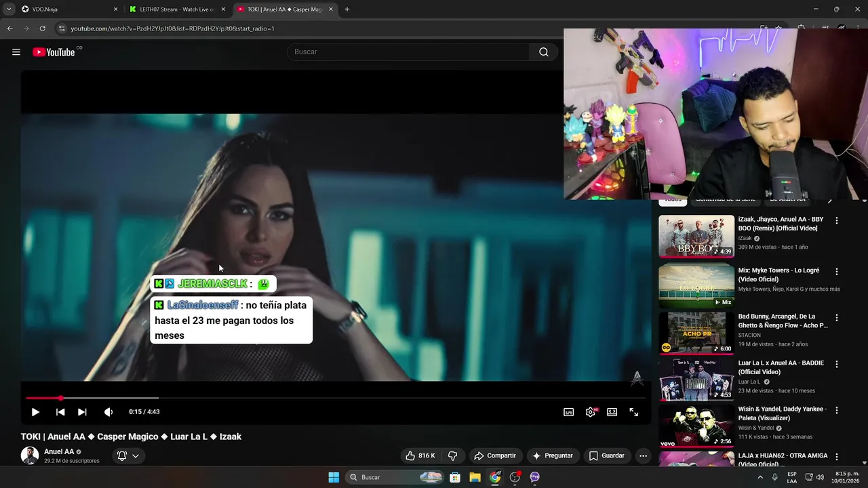Open options for the BADDIE video
868x488 pixels.
pos(836,364)
